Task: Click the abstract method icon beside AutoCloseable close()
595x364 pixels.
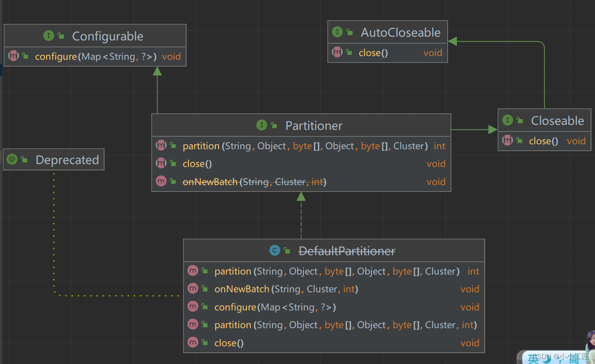Action: tap(337, 52)
